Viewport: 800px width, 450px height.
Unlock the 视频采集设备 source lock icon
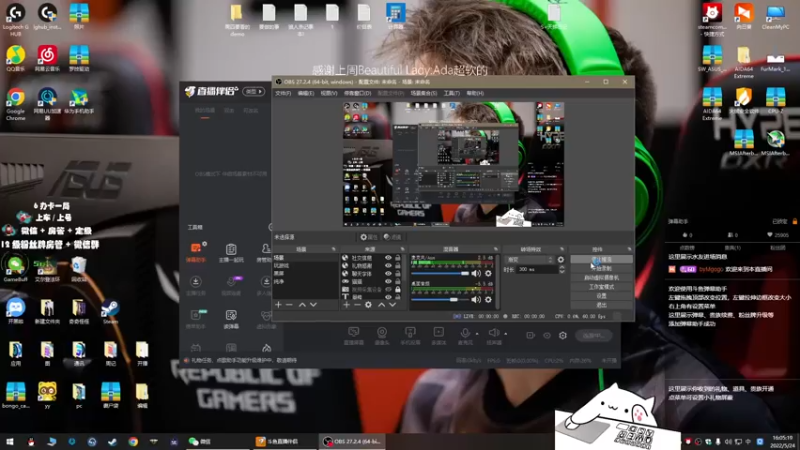coord(397,289)
